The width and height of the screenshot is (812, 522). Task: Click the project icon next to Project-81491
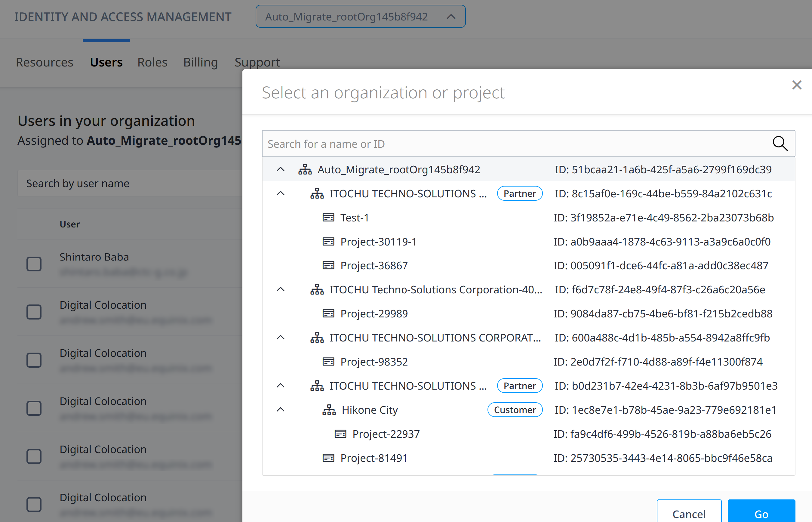[x=328, y=458]
